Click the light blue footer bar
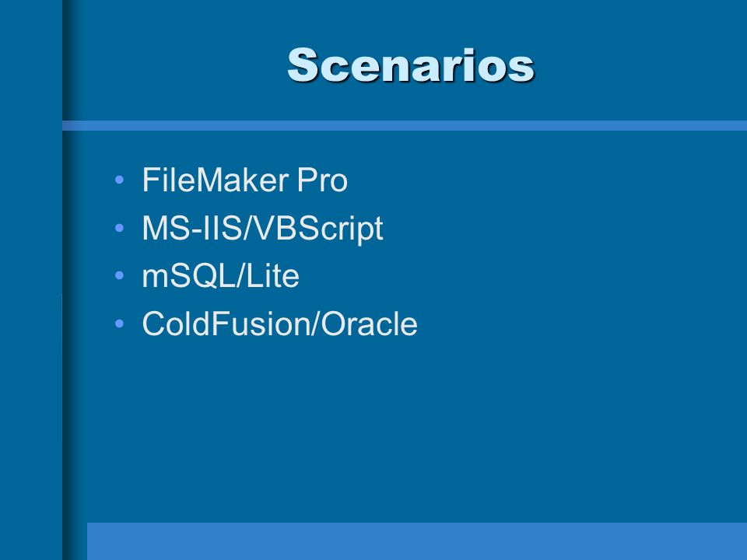Viewport: 747px width, 560px height. point(417,541)
